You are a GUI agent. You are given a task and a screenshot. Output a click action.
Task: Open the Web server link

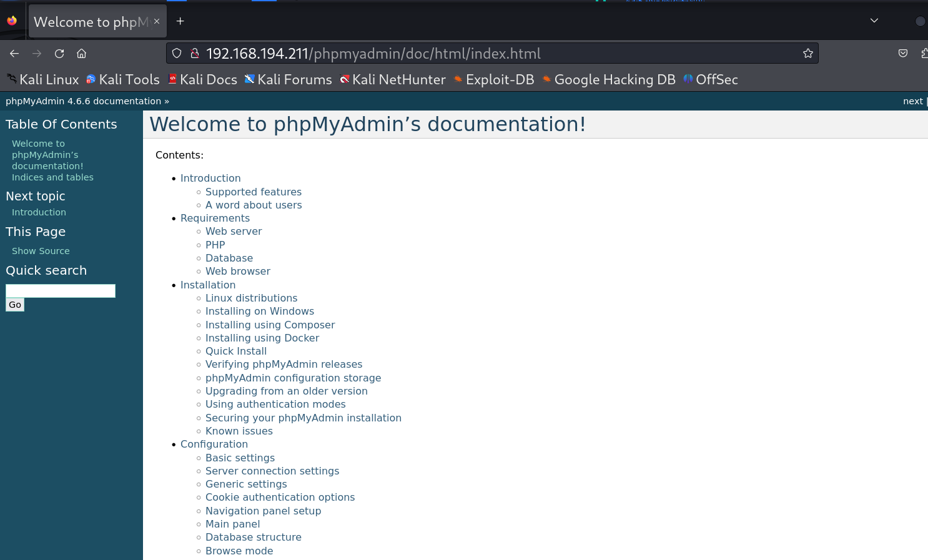click(234, 232)
